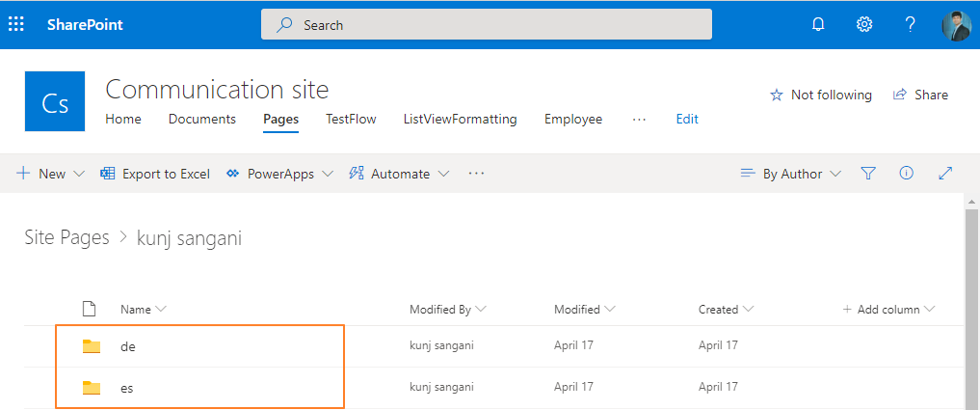Click into the Search box
The height and width of the screenshot is (410, 980).
[487, 25]
